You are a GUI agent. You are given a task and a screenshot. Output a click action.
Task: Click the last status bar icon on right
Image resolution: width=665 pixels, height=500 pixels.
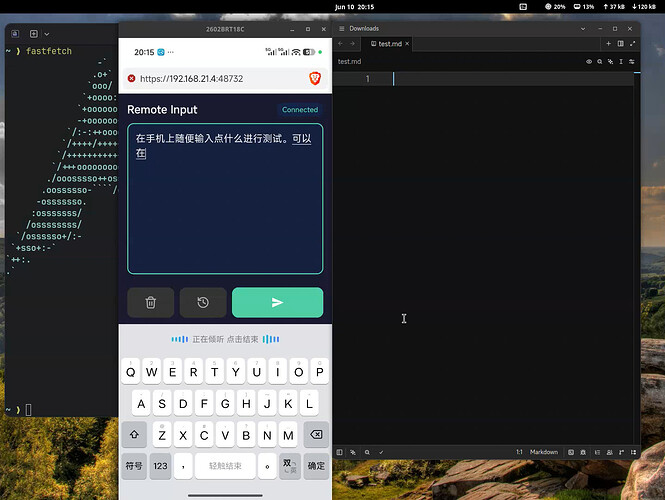coord(633,452)
